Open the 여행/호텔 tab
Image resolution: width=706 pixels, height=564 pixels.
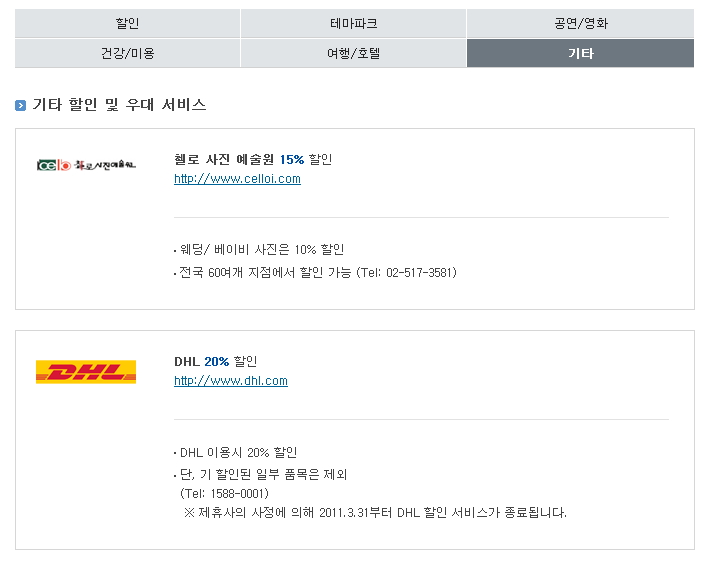tap(353, 53)
